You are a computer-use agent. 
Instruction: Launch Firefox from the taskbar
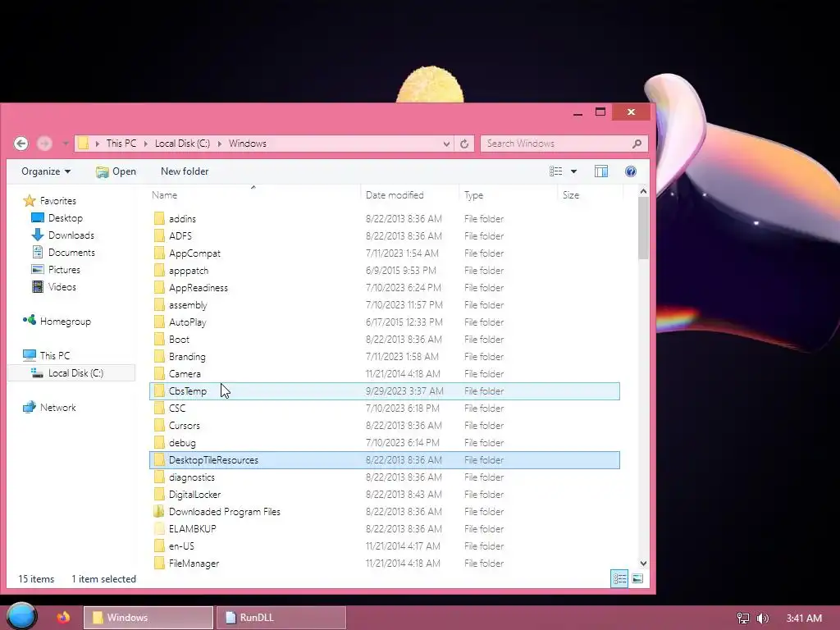coord(63,617)
